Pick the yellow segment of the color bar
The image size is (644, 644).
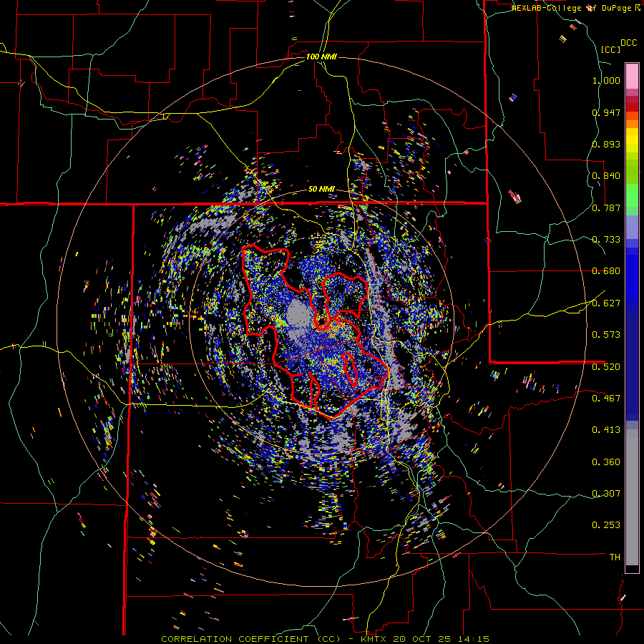pos(632,140)
